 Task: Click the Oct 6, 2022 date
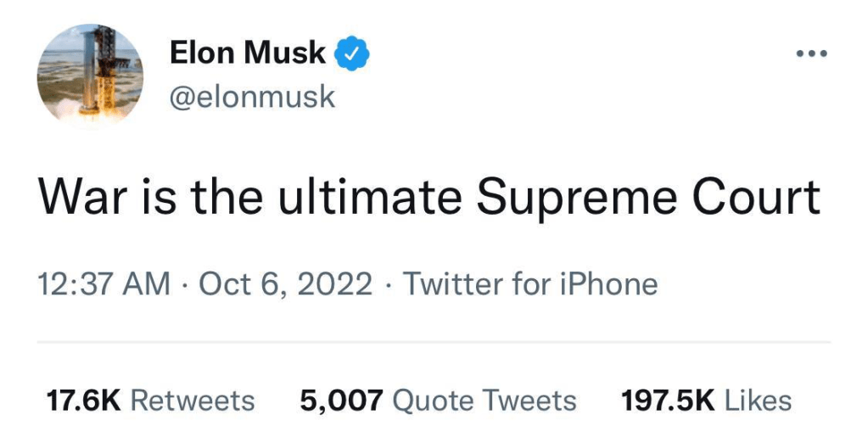click(285, 284)
